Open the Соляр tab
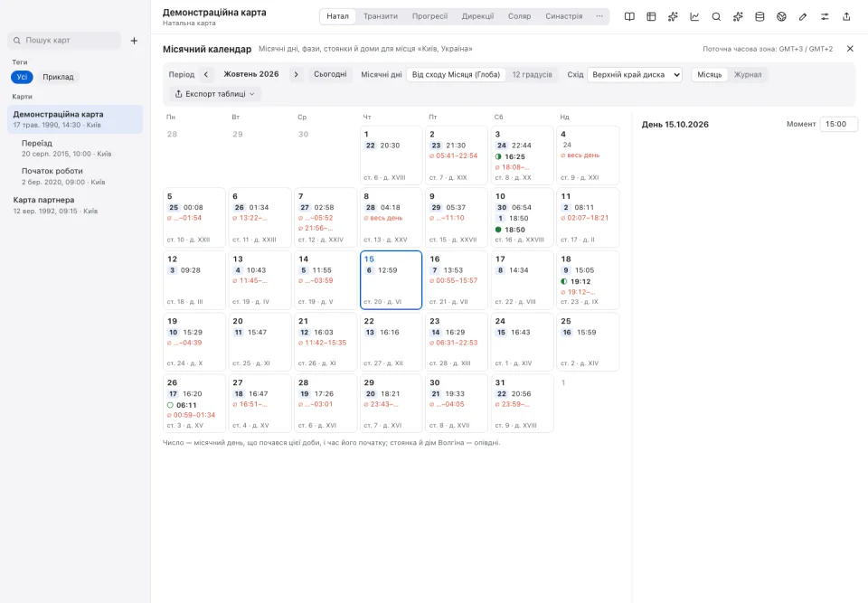The image size is (868, 603). [x=519, y=16]
